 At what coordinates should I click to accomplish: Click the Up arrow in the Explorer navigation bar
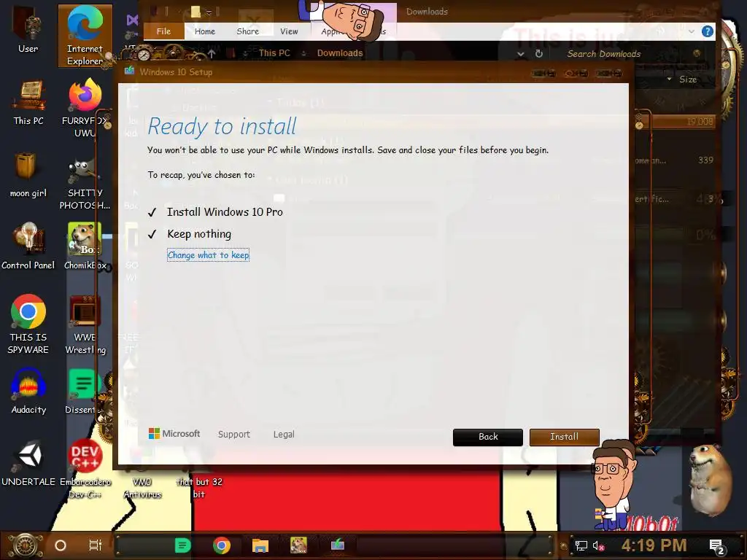tap(212, 54)
